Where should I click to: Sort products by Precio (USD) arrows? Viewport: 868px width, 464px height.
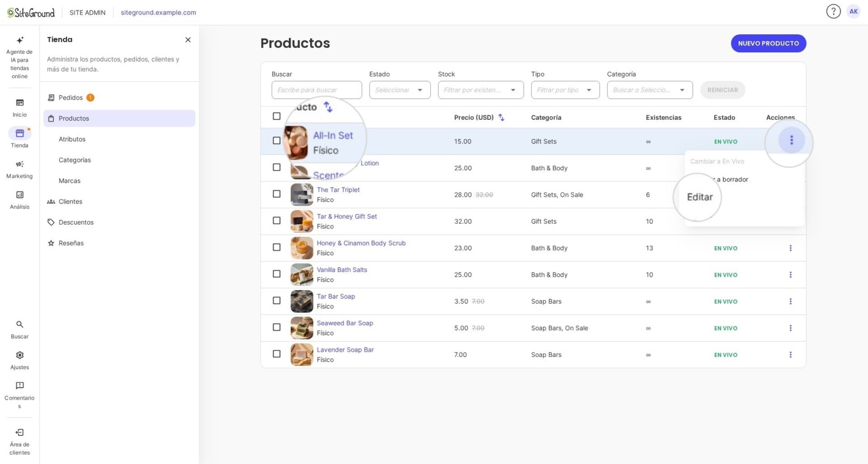pyautogui.click(x=501, y=118)
